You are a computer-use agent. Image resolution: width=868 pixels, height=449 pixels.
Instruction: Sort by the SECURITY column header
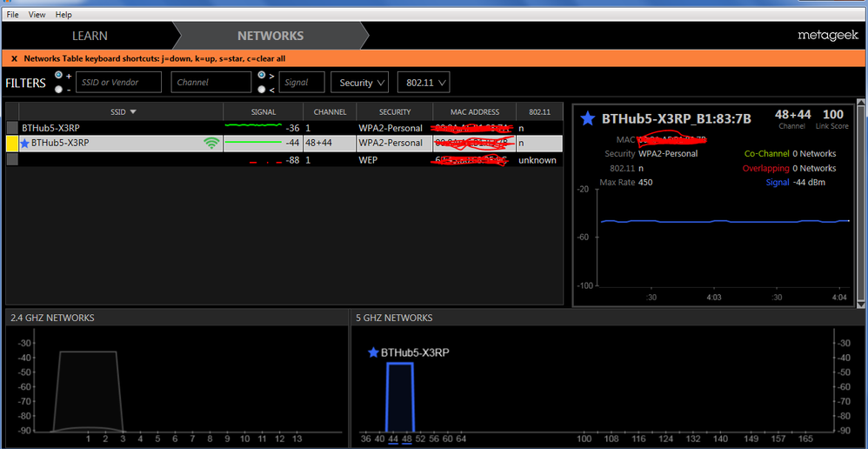point(395,112)
